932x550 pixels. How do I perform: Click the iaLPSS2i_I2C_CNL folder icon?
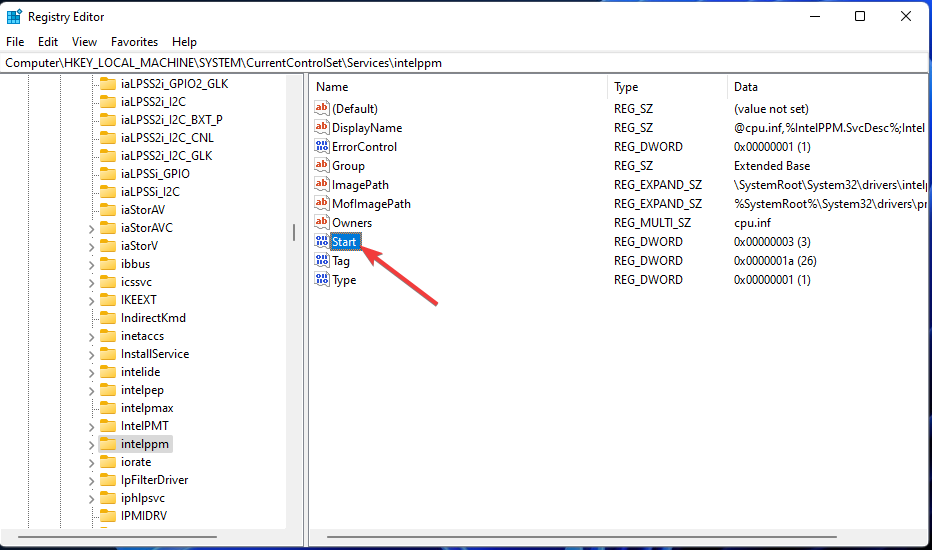click(108, 138)
